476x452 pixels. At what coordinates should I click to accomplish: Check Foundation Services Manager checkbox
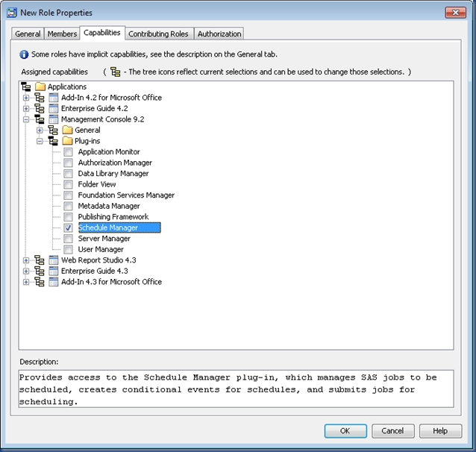pos(68,195)
